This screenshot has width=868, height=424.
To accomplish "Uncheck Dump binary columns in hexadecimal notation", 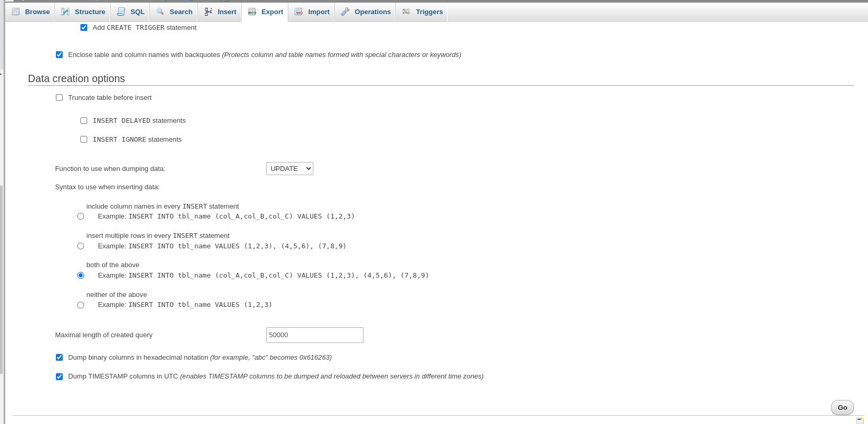I will [59, 358].
